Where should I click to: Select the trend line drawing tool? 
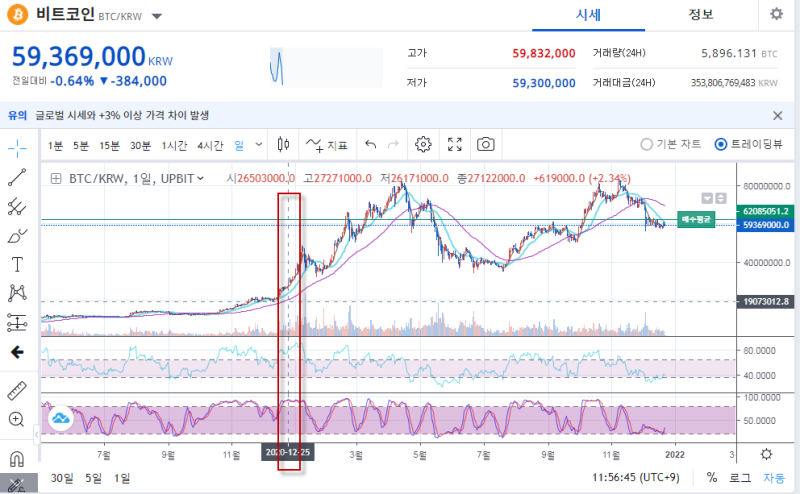coord(17,177)
